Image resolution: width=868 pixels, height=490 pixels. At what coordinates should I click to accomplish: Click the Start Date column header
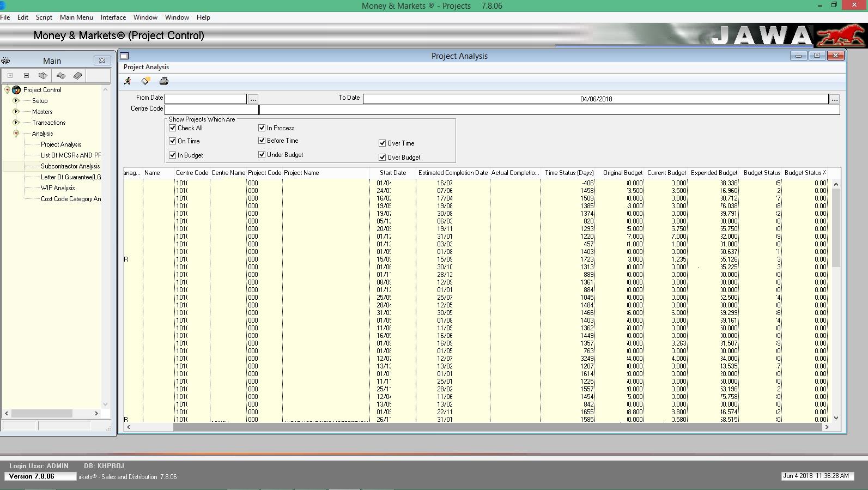(393, 173)
